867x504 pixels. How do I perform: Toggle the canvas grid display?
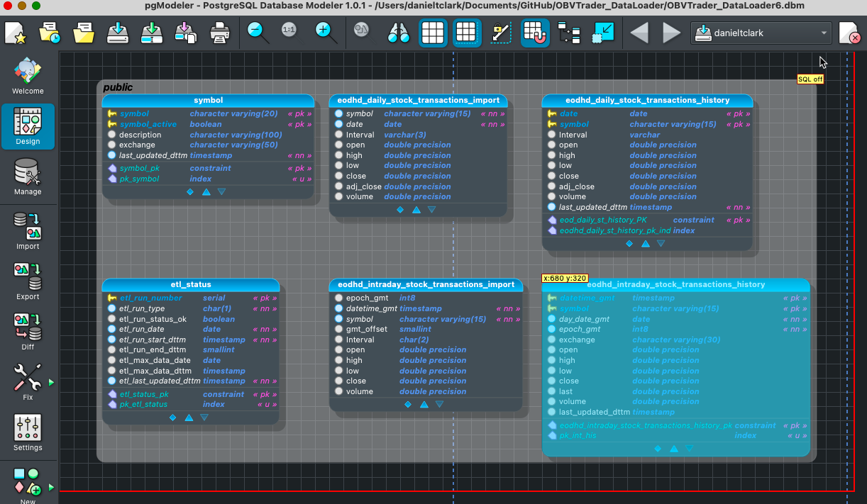tap(433, 33)
